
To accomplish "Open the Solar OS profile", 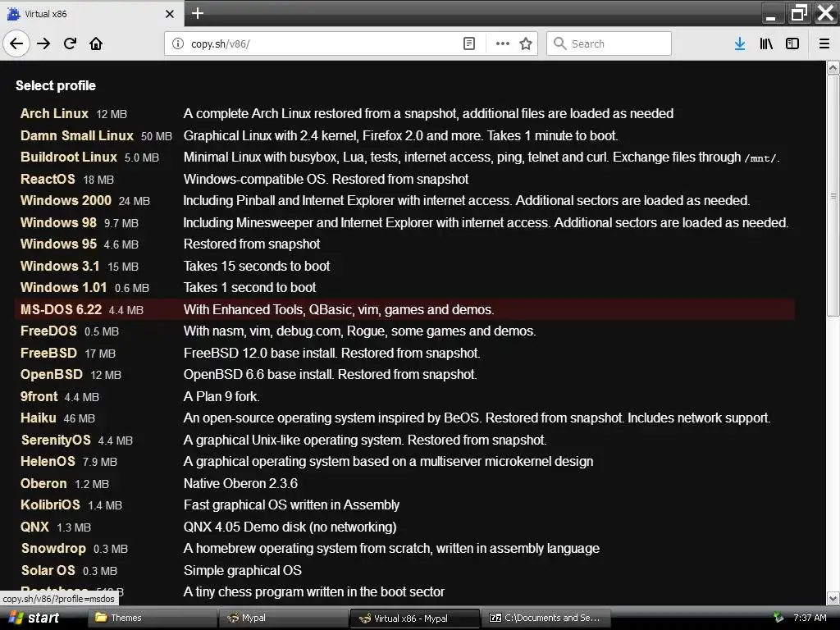I will [x=48, y=571].
